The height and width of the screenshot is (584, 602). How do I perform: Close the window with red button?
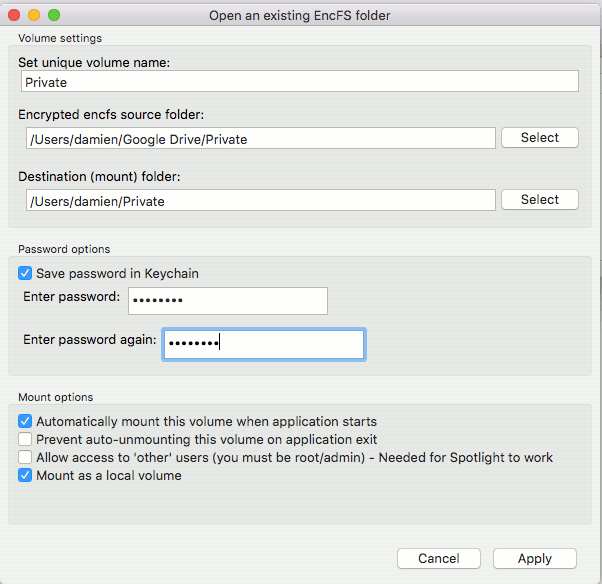click(14, 15)
